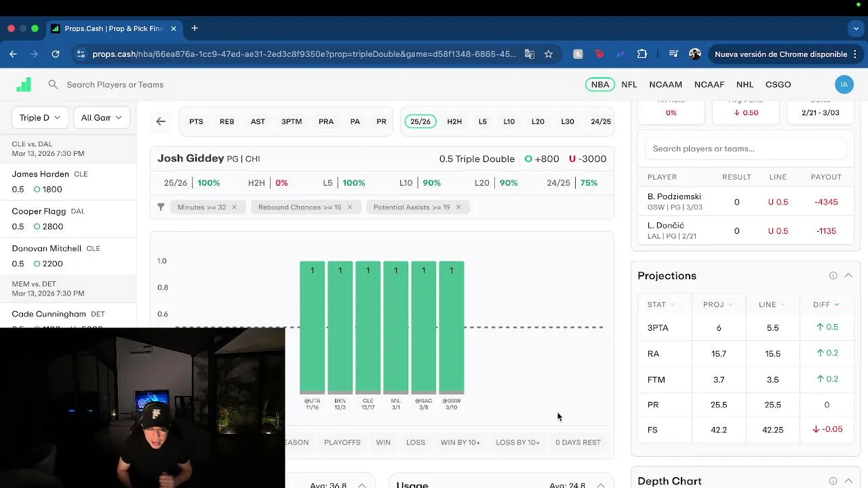Select the PTS prop tab
868x488 pixels.
click(196, 121)
